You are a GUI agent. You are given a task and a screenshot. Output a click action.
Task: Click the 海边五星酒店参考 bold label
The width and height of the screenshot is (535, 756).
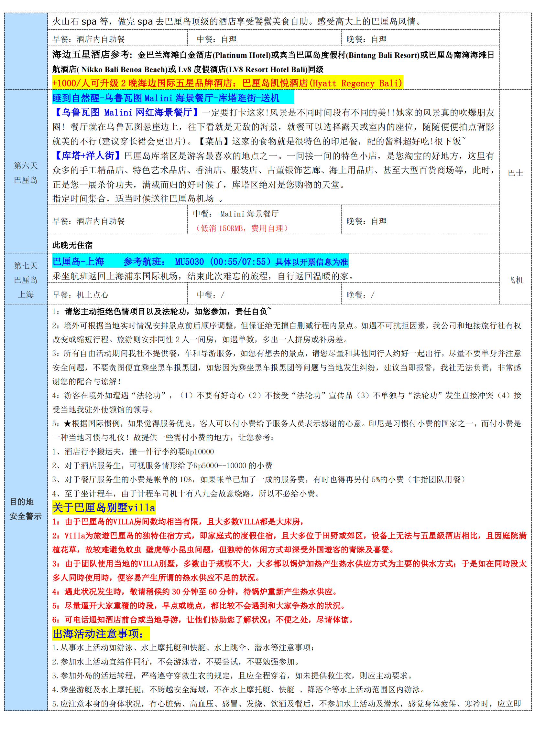pos(92,55)
